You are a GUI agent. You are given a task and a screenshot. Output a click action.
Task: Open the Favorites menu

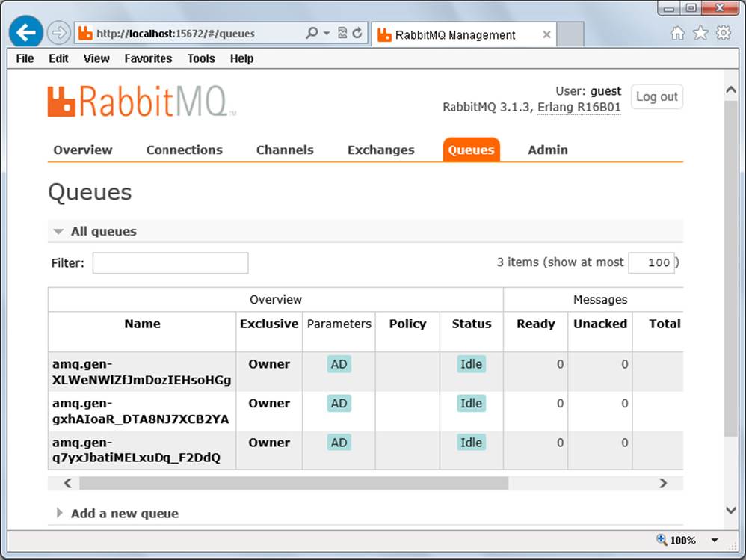click(149, 58)
